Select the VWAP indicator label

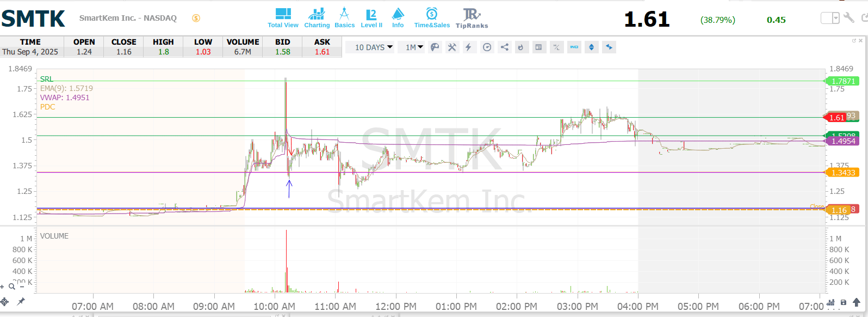pos(65,97)
